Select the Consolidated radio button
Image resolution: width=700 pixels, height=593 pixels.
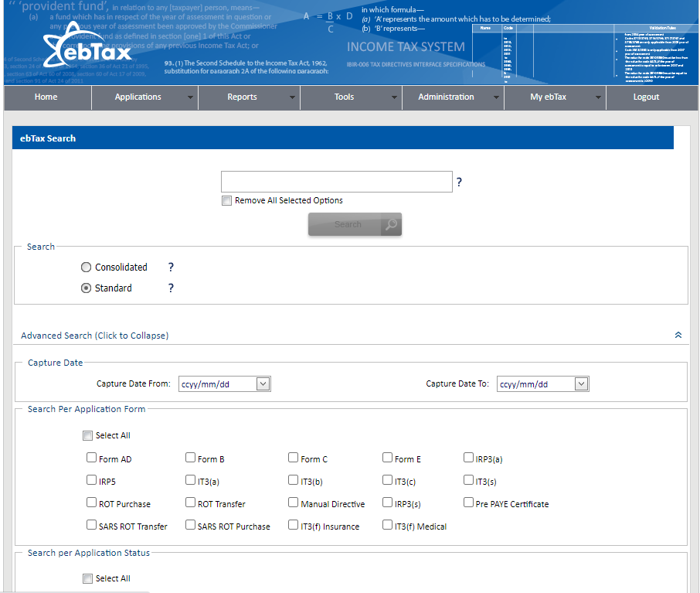87,268
